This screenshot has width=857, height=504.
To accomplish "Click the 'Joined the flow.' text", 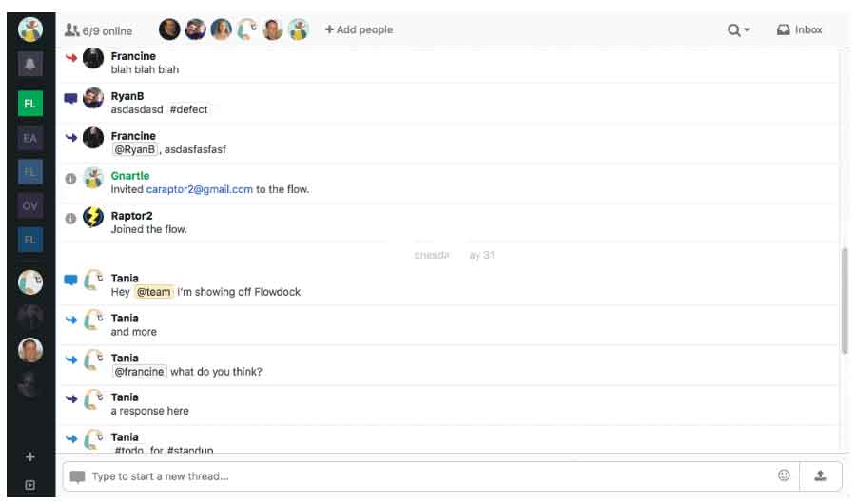I will [x=148, y=229].
